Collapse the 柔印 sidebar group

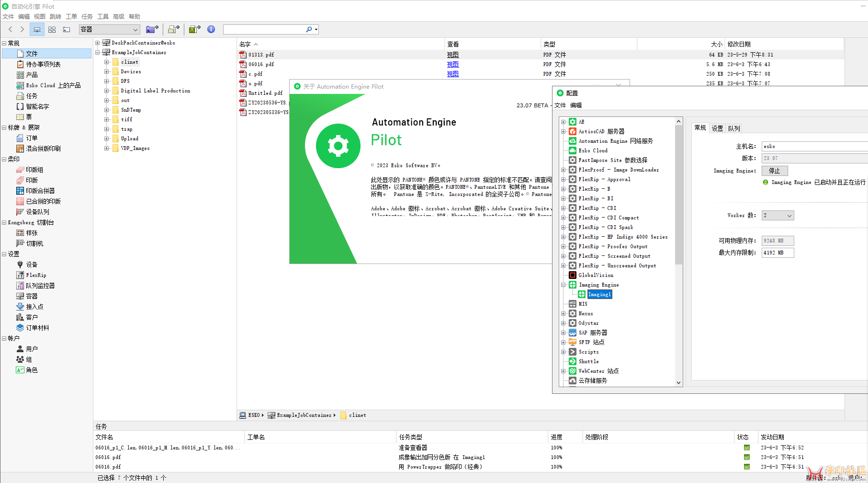(4, 159)
